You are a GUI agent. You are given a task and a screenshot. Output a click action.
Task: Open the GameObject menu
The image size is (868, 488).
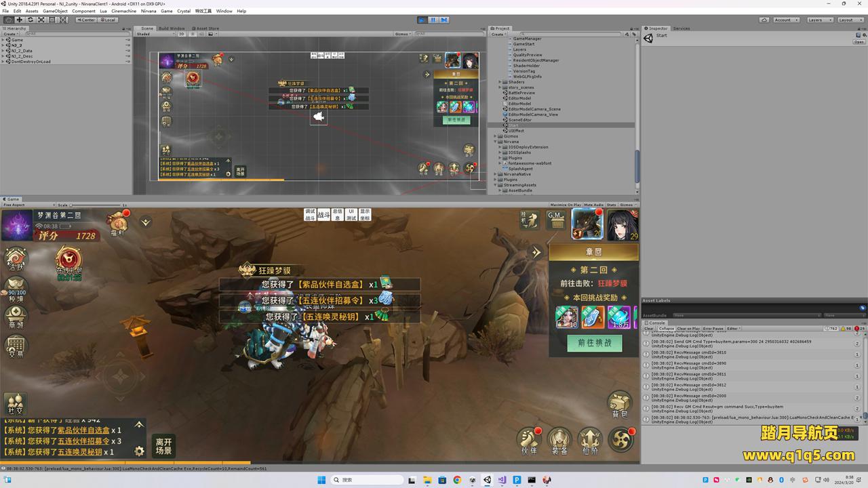click(x=55, y=11)
